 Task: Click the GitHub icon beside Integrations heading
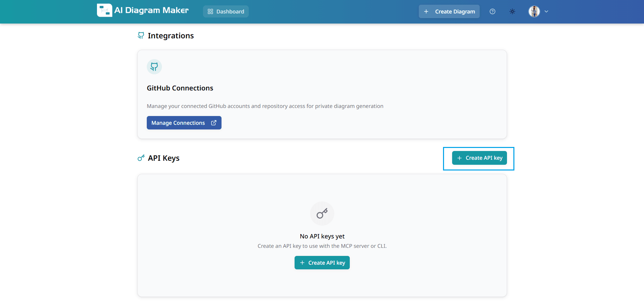tap(141, 35)
